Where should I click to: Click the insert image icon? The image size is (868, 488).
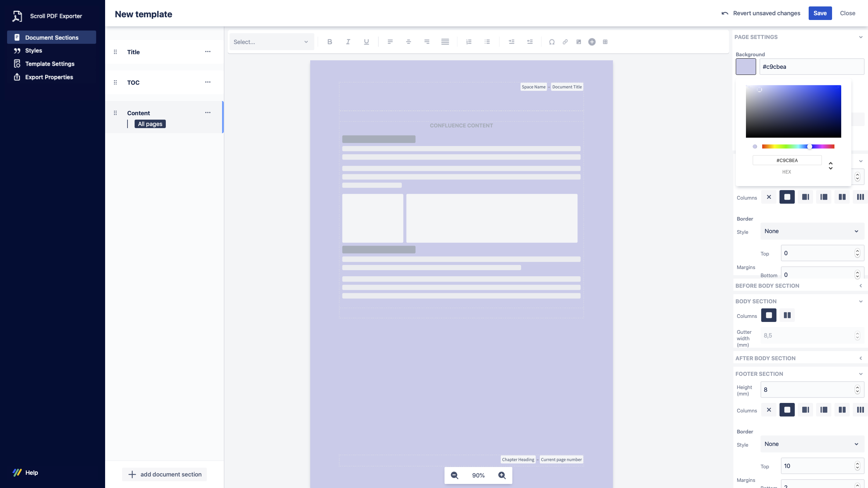coord(578,42)
